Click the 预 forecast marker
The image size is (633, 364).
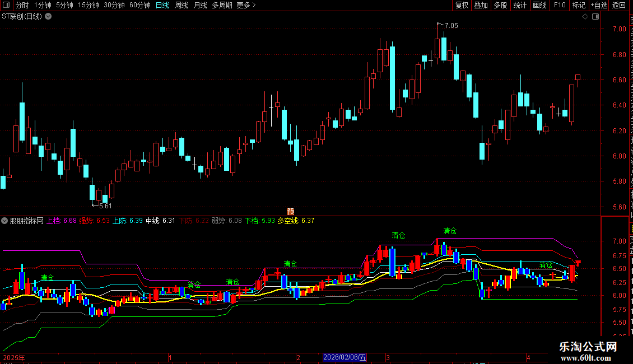pyautogui.click(x=290, y=212)
